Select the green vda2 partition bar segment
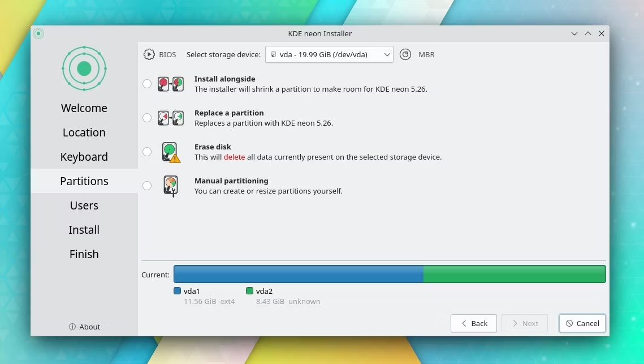The width and height of the screenshot is (644, 364). [x=514, y=274]
